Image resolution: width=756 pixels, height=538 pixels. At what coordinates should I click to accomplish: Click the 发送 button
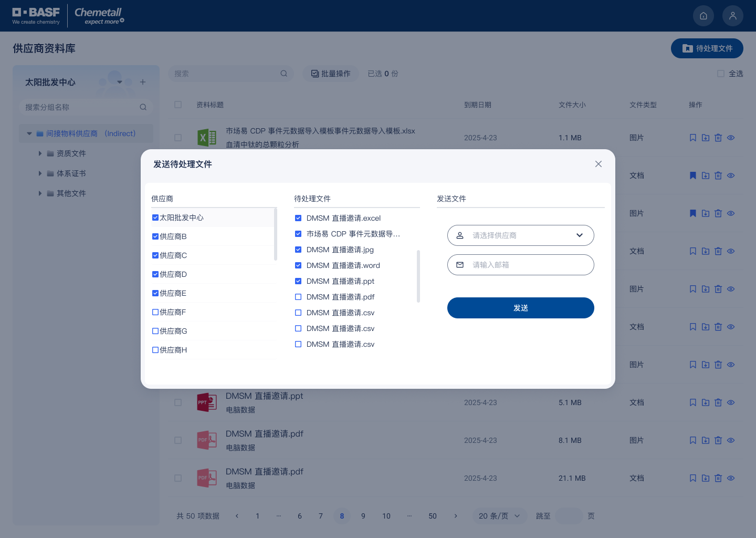[521, 308]
